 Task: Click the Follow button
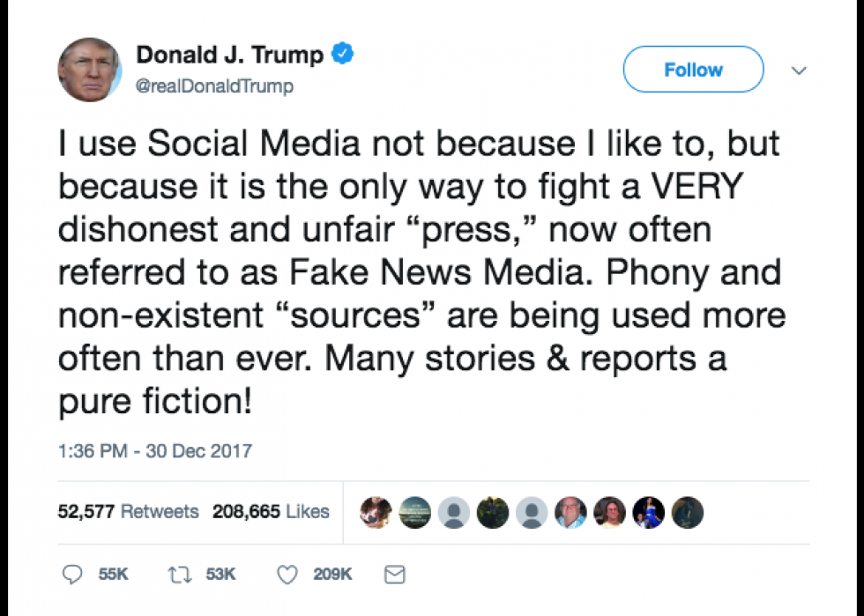pos(693,70)
